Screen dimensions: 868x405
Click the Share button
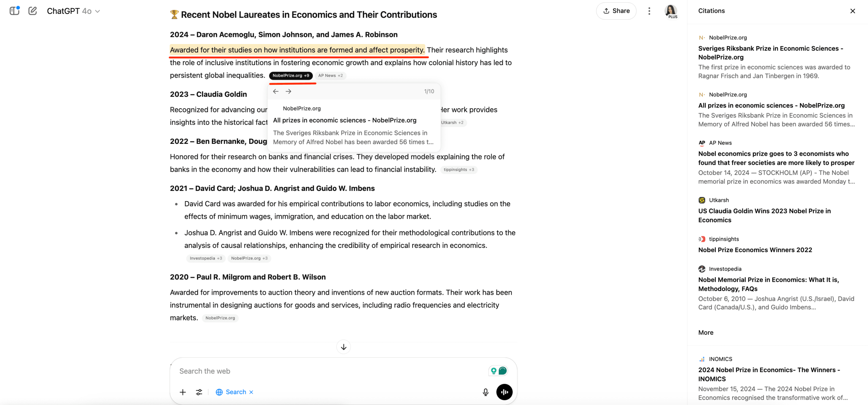(x=616, y=11)
